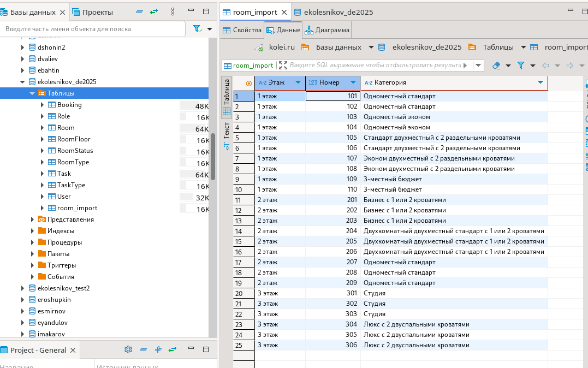Open the Диаграмма tab
The image size is (588, 368).
(328, 30)
